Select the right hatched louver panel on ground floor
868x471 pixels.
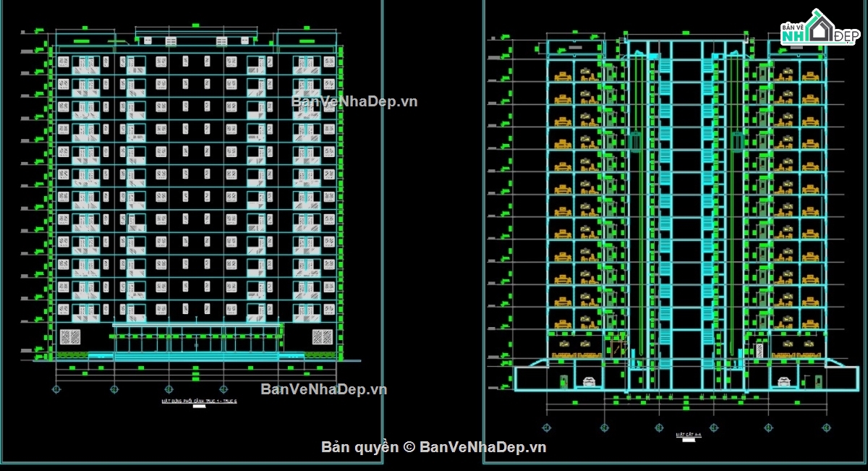(322, 336)
